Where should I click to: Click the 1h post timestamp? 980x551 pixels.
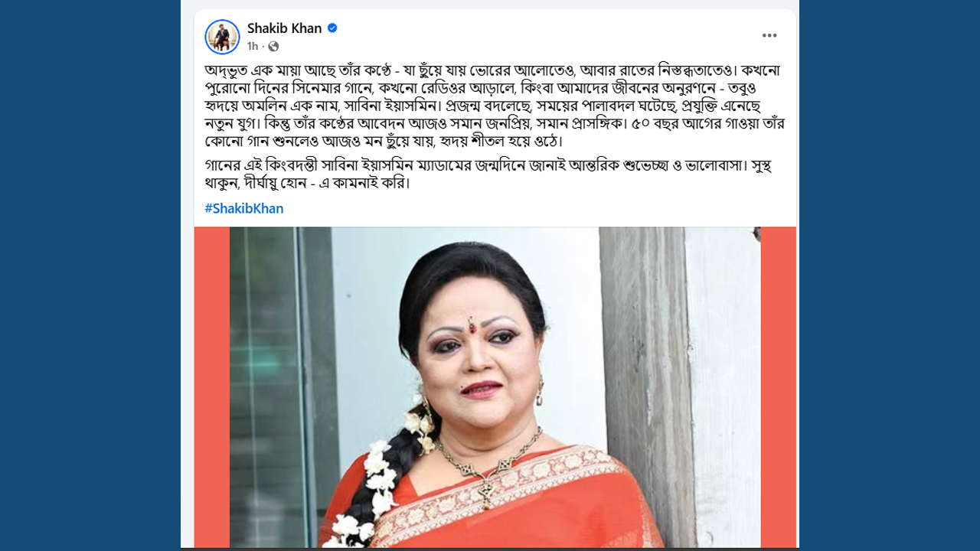click(253, 47)
